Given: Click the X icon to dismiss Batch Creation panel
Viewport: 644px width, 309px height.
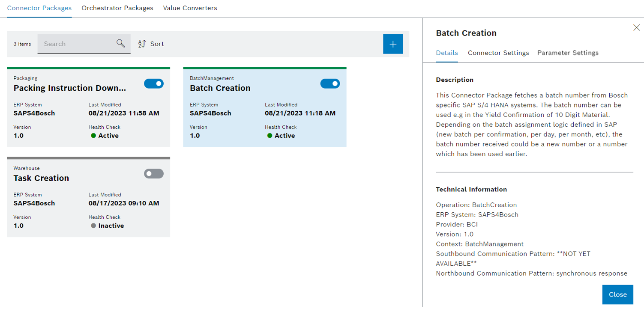Looking at the screenshot, I should click(x=637, y=27).
